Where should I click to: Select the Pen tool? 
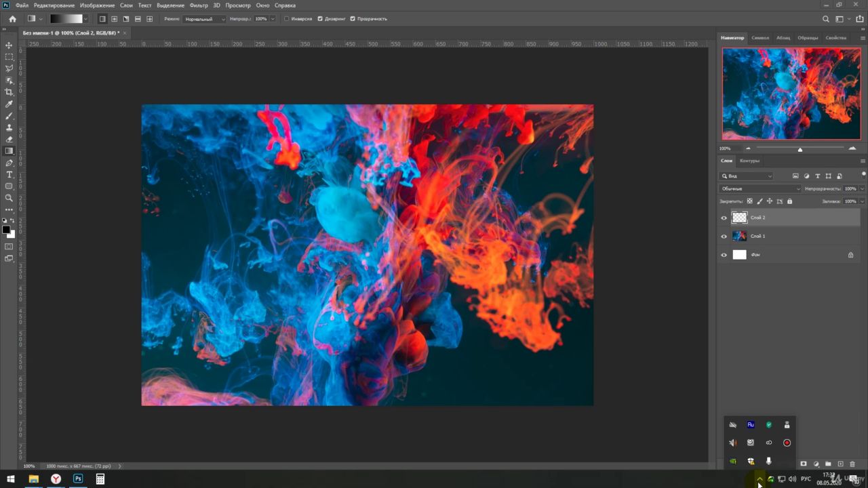pyautogui.click(x=9, y=163)
